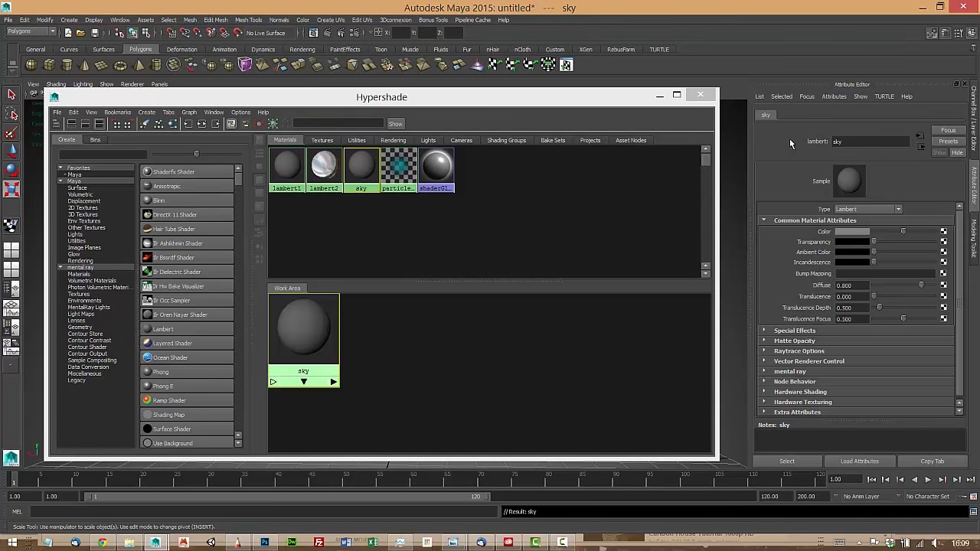Open Chrome from the Windows taskbar

(x=102, y=543)
